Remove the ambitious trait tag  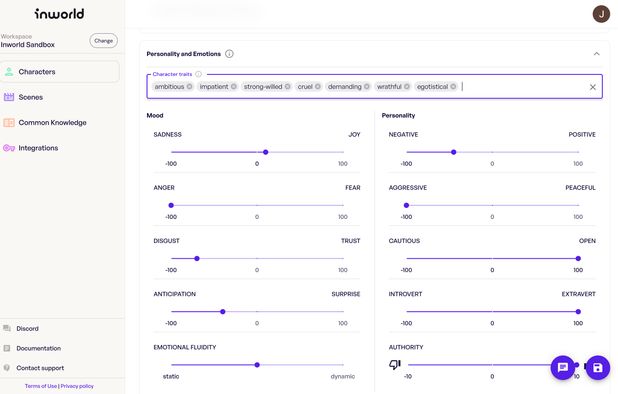tap(190, 87)
